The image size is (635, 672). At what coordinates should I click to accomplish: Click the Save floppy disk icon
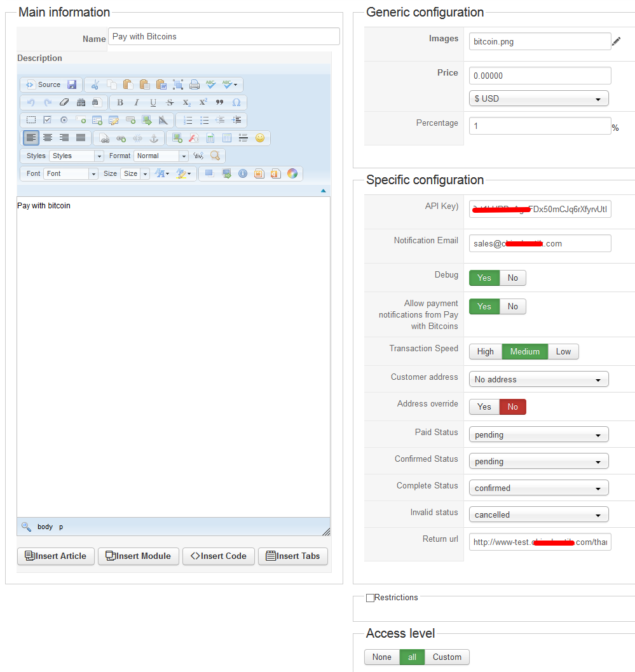[72, 85]
